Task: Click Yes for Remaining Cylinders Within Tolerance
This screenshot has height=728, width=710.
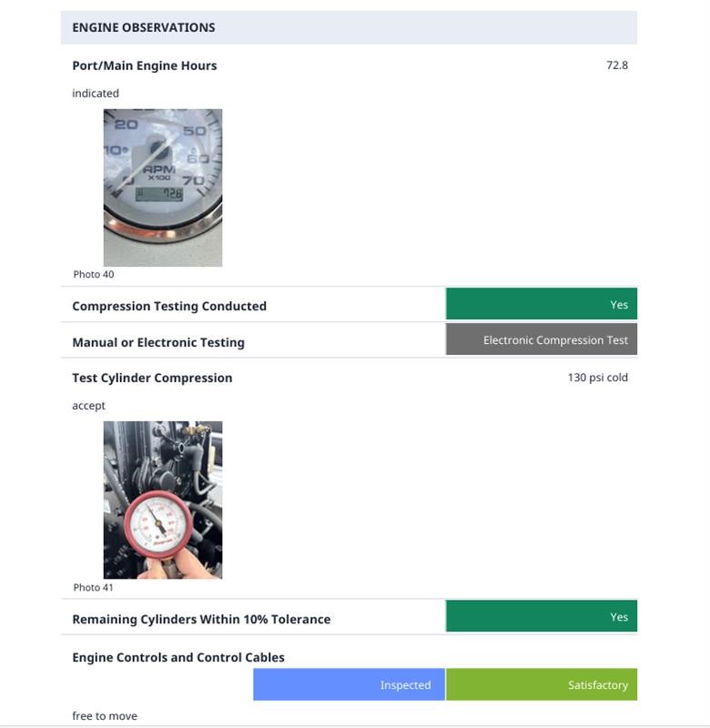Action: pyautogui.click(x=541, y=617)
